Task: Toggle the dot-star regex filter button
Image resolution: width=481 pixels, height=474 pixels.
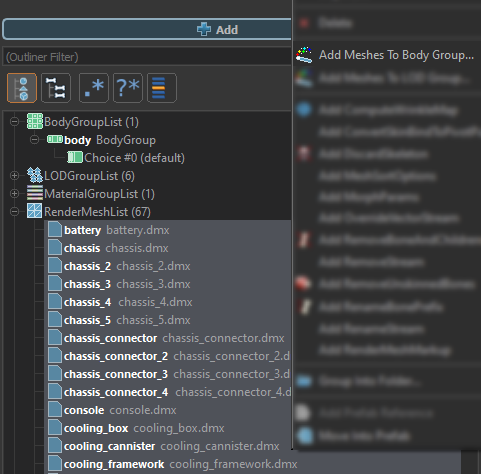Action: pyautogui.click(x=94, y=88)
